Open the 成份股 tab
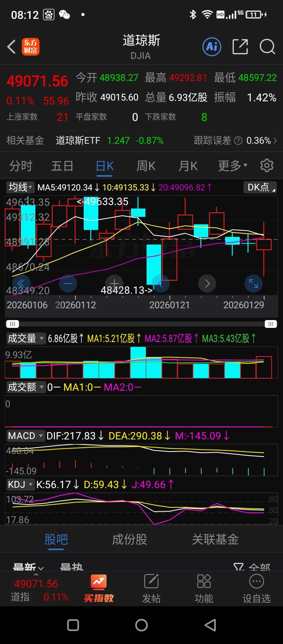This screenshot has height=644, width=283. coord(130,539)
